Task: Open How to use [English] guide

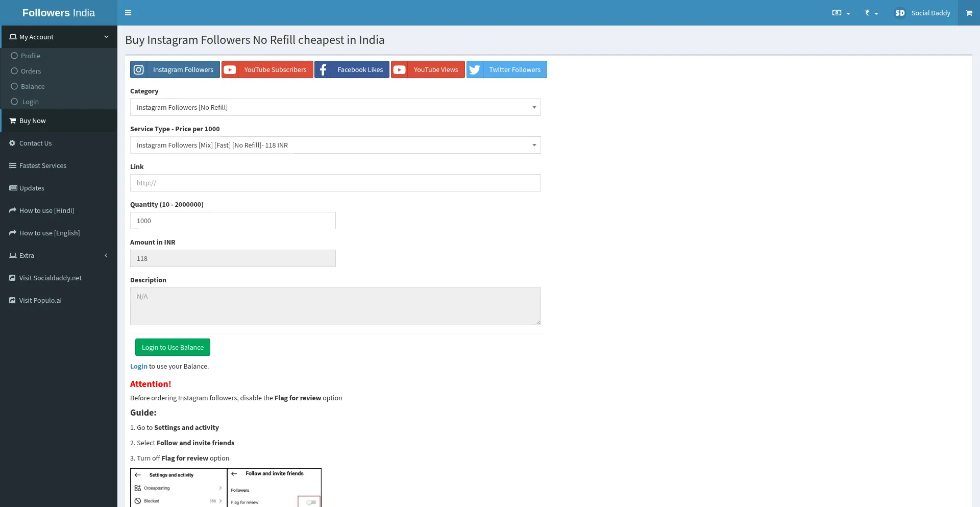Action: (59, 233)
